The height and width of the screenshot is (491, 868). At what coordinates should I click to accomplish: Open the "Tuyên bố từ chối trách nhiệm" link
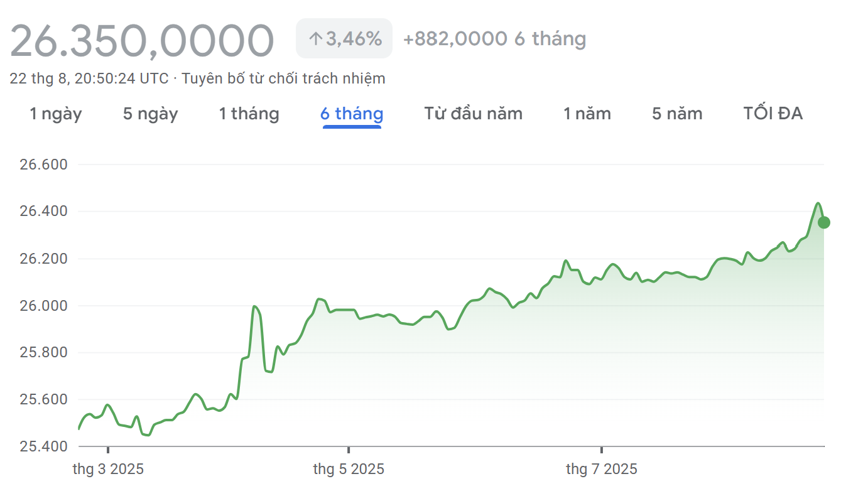283,78
